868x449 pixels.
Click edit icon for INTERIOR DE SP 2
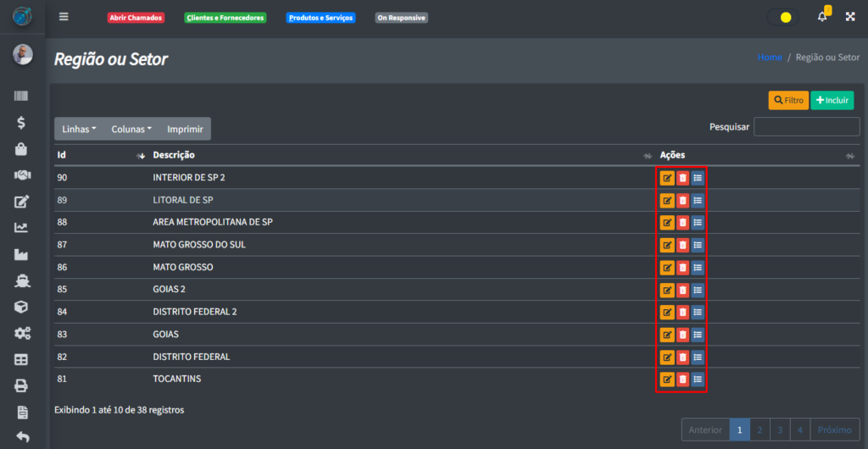click(x=667, y=178)
